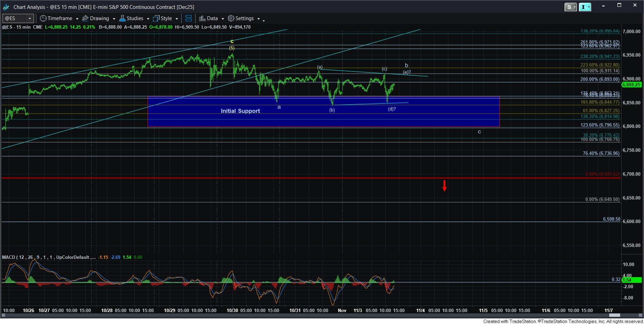This screenshot has height=324, width=644.
Task: Expand the Timeframe dropdown arrow
Action: click(x=77, y=19)
